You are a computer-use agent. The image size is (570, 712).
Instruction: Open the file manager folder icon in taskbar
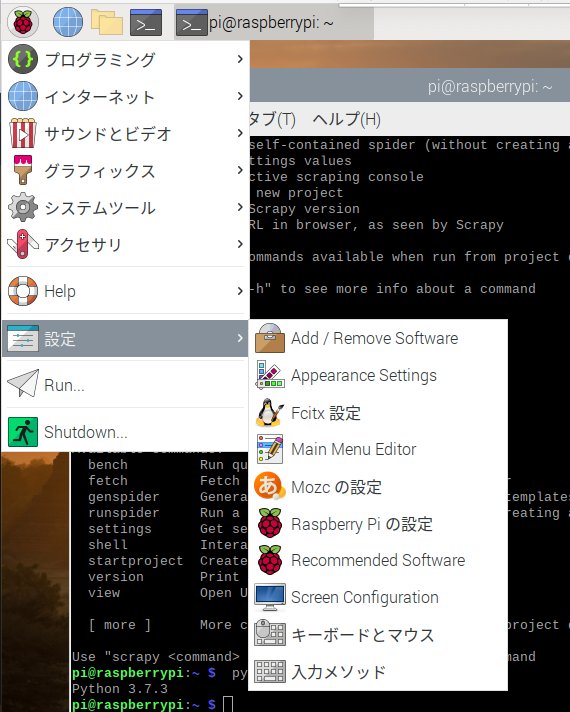(x=107, y=22)
